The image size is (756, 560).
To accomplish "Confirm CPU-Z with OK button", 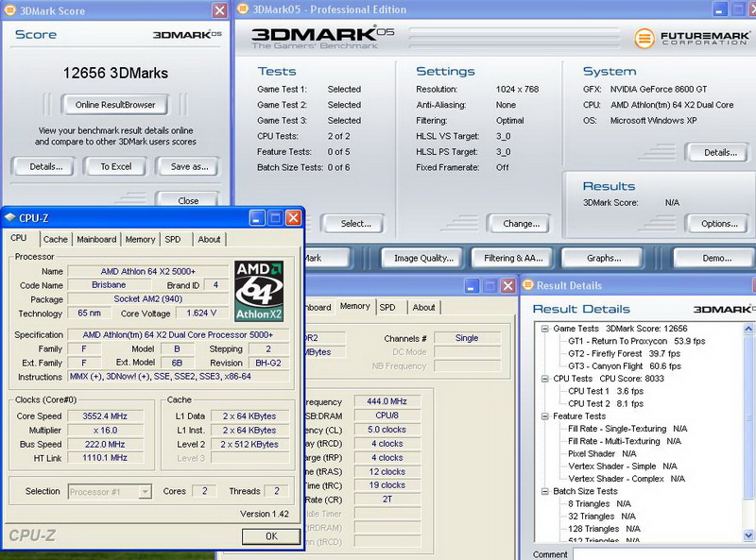I will (271, 536).
